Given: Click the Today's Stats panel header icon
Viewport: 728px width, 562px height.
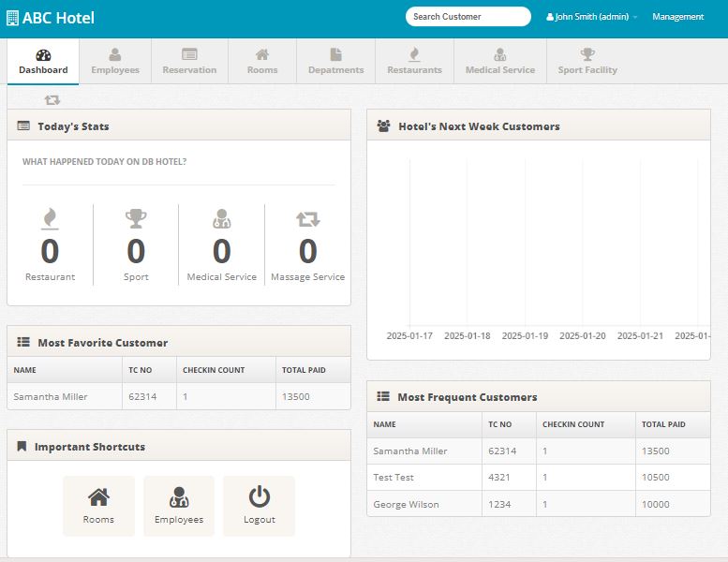Looking at the screenshot, I should [23, 126].
